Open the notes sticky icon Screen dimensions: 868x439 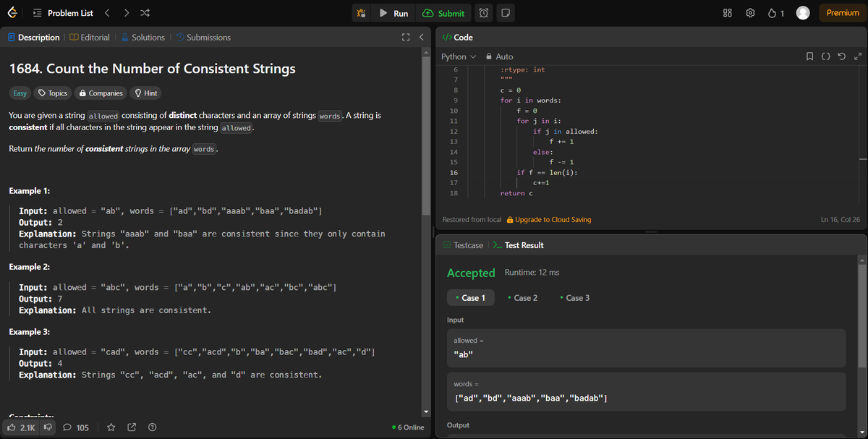[x=506, y=13]
